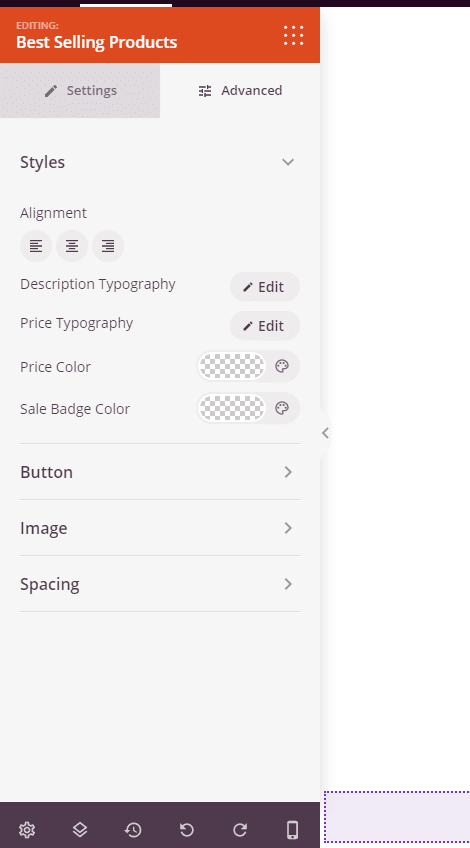Open global settings gear in bottom bar
Viewport: 470px width, 848px height.
(x=27, y=829)
